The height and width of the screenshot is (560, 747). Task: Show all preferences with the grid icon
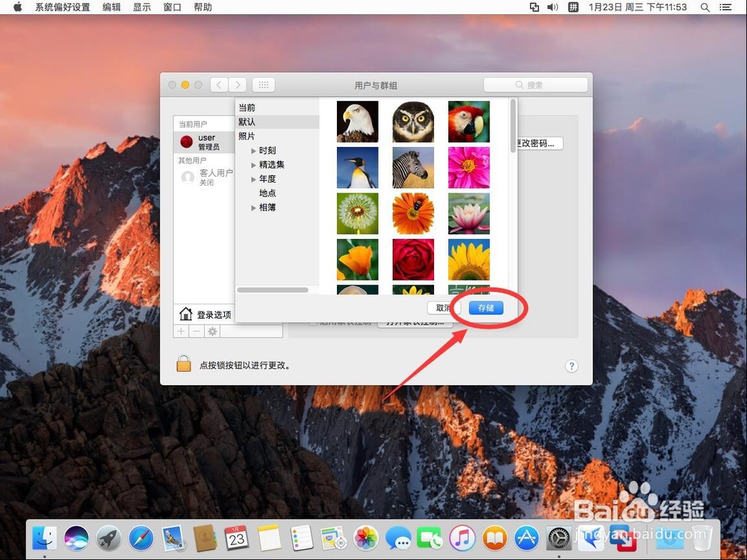click(x=264, y=85)
